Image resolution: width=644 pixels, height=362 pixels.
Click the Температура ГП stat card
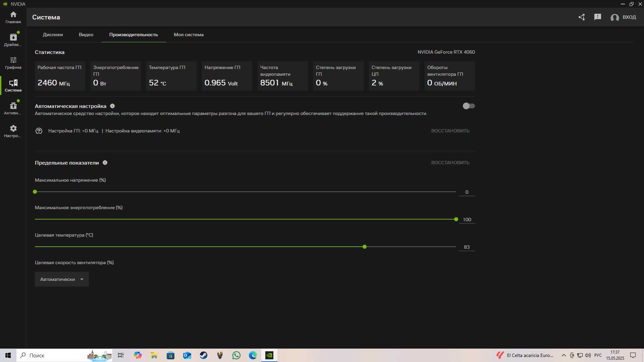(x=171, y=76)
